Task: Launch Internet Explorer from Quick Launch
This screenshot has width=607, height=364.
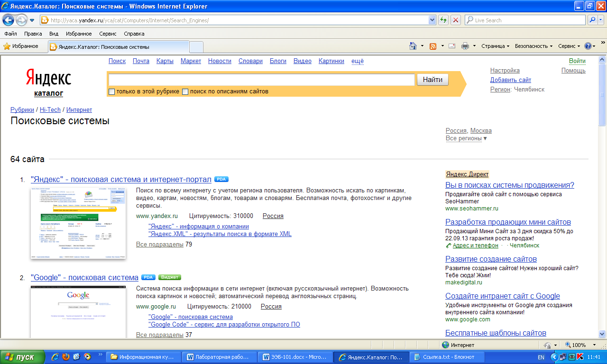Action: tap(55, 356)
